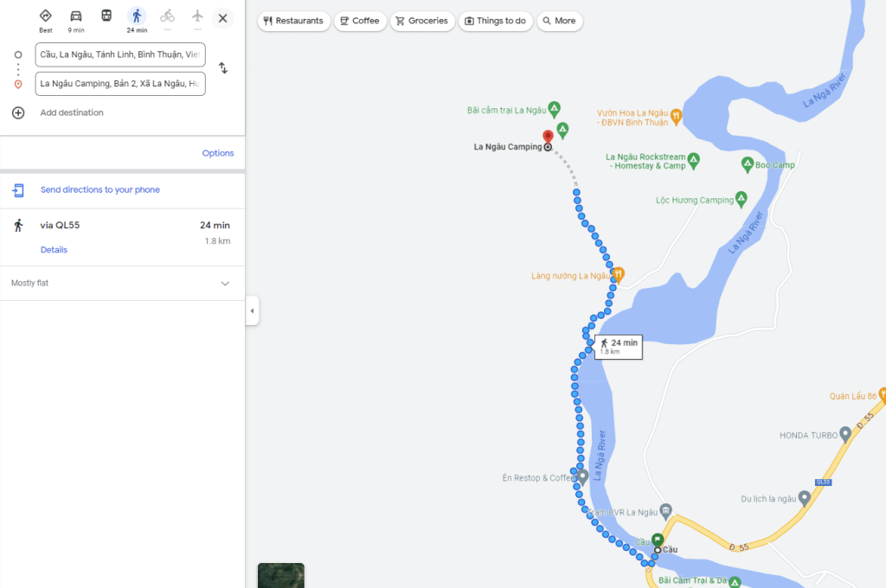
Task: Click the Add destination plus icon
Action: coord(18,112)
